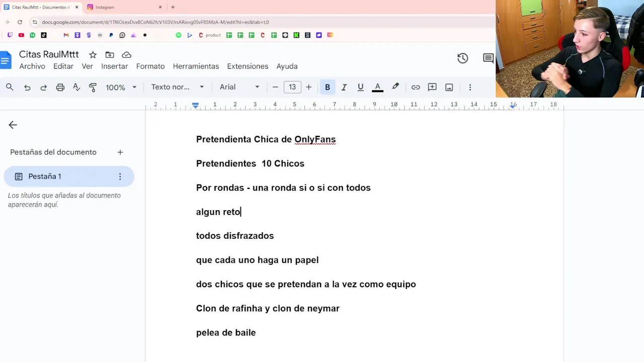Click the font size field showing 13

292,87
